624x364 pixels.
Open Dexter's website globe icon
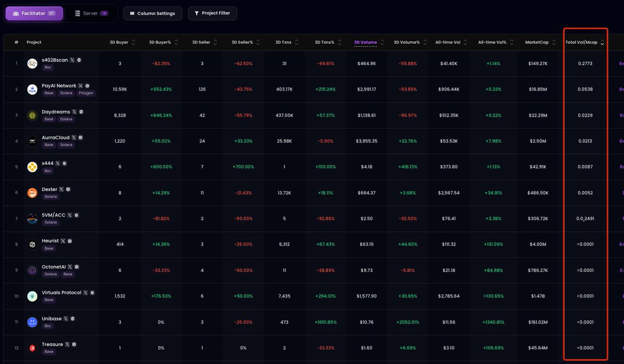click(x=68, y=189)
